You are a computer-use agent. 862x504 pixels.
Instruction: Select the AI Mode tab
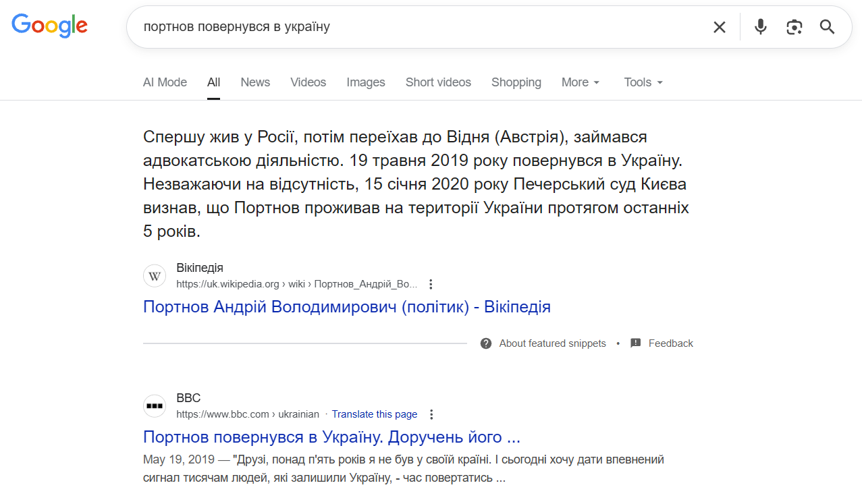coord(165,82)
